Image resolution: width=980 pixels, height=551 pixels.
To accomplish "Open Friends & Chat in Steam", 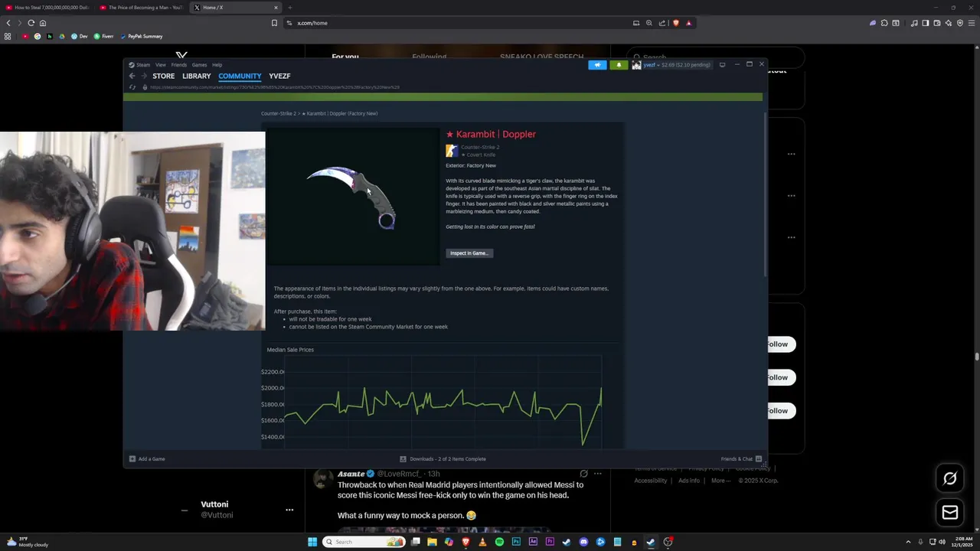I will coord(741,458).
